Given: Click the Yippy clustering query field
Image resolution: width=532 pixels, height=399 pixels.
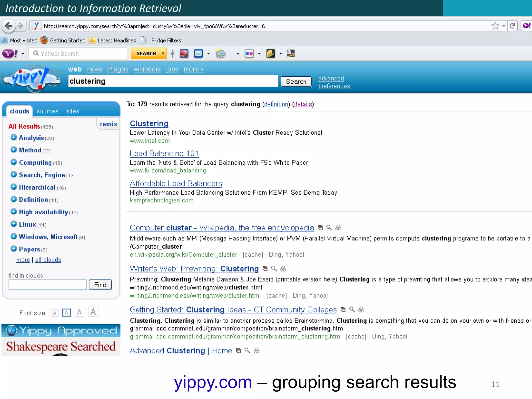Looking at the screenshot, I should point(173,81).
